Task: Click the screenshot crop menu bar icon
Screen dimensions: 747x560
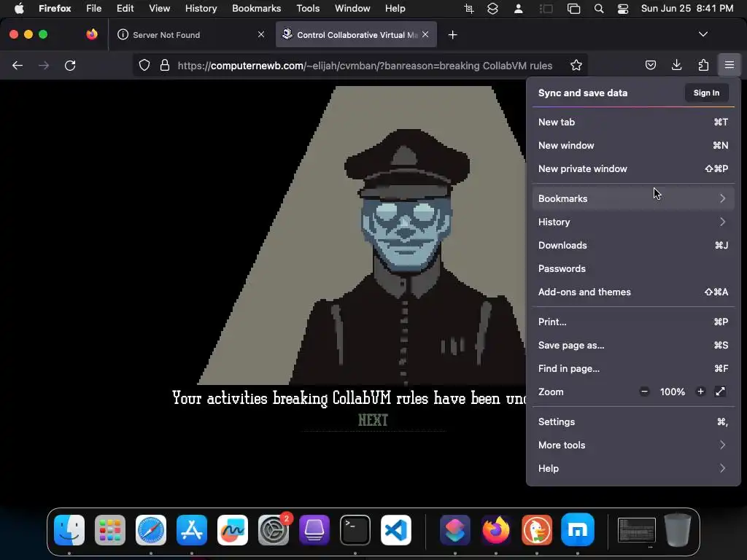Action: click(469, 9)
